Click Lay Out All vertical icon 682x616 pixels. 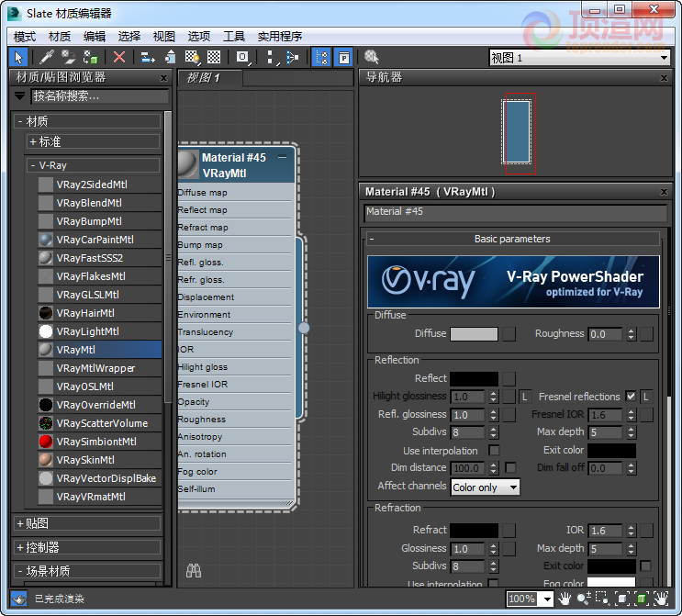pyautogui.click(x=272, y=58)
